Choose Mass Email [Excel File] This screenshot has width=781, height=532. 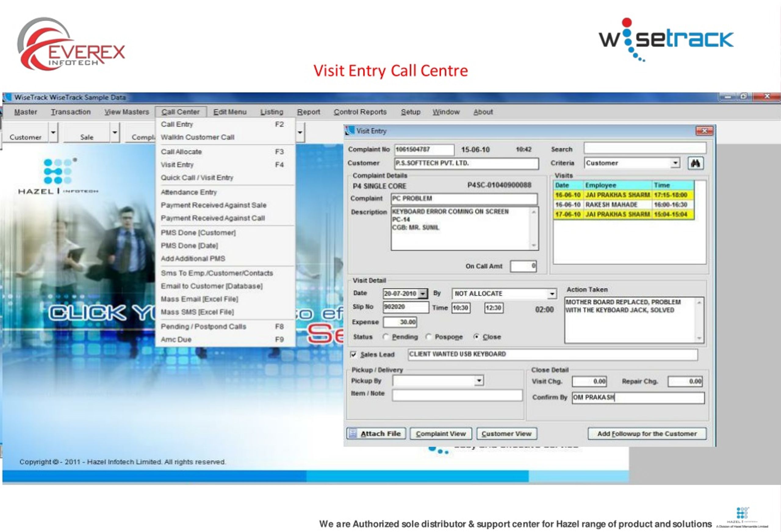tap(225, 299)
